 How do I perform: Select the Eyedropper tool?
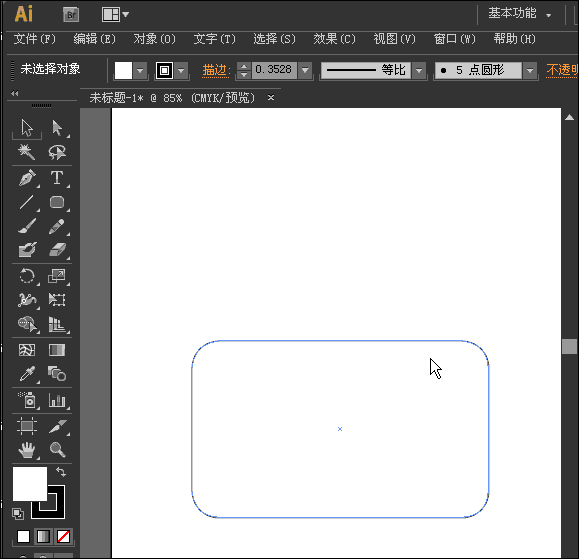click(x=27, y=374)
